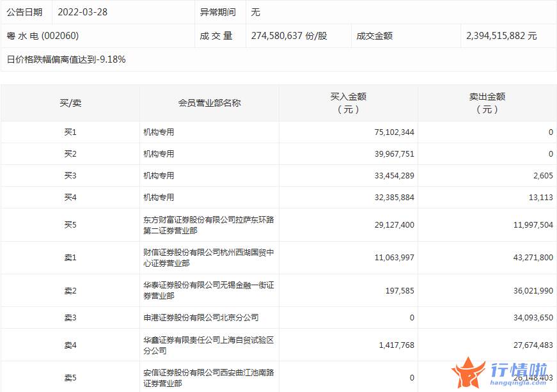Select sell amount 27,674,483
Image resolution: width=557 pixels, height=392 pixels.
click(533, 345)
